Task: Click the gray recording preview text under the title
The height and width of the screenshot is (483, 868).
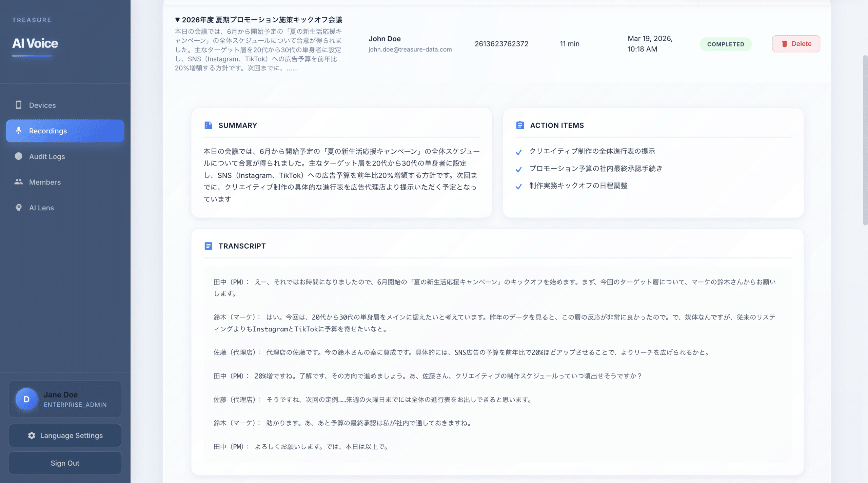Action: coord(259,50)
